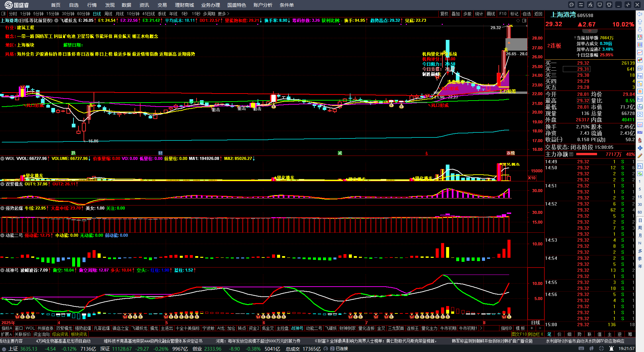Click the keyboard icon in status bar

pyautogui.click(x=582, y=349)
